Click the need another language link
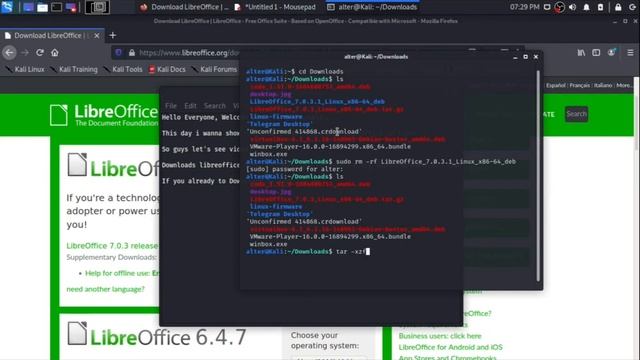Screen dimensions: 640x360 [x=105, y=289]
